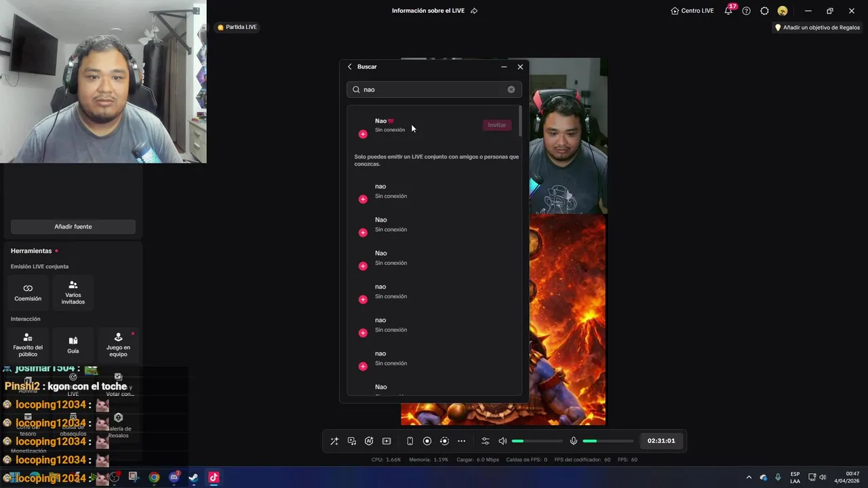868x488 pixels.
Task: Open the magic wand effects icon
Action: point(334,441)
